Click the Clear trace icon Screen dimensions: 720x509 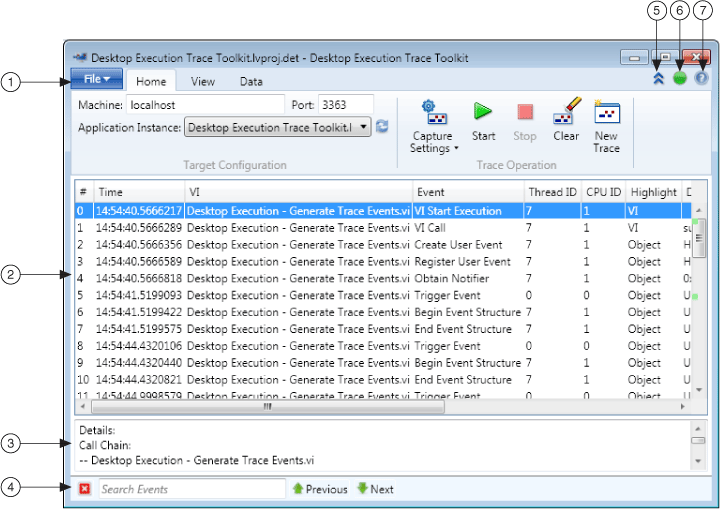point(566,112)
